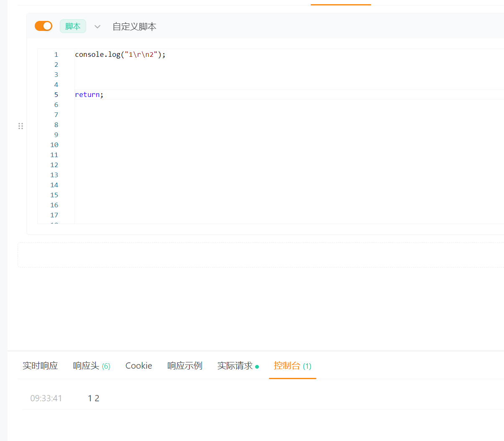Click the timestamp 09:33:41 log entry
The image size is (504, 441).
tap(46, 398)
